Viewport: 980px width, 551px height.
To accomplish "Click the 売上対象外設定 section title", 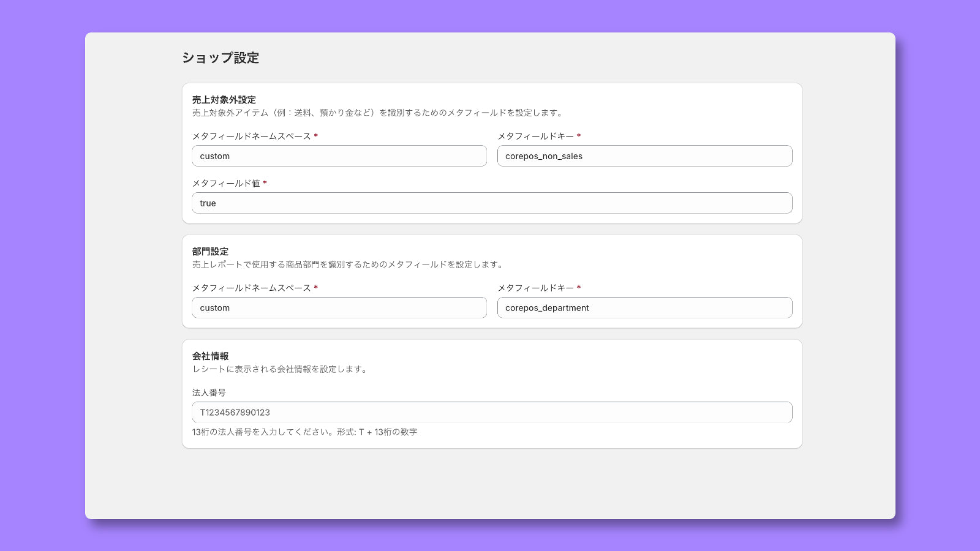I will pyautogui.click(x=224, y=100).
